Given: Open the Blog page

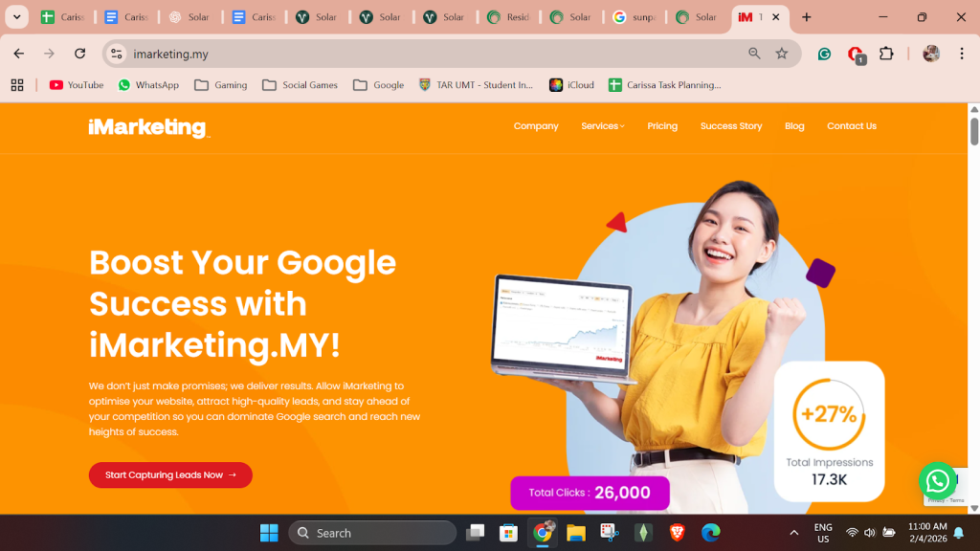Looking at the screenshot, I should coord(794,126).
